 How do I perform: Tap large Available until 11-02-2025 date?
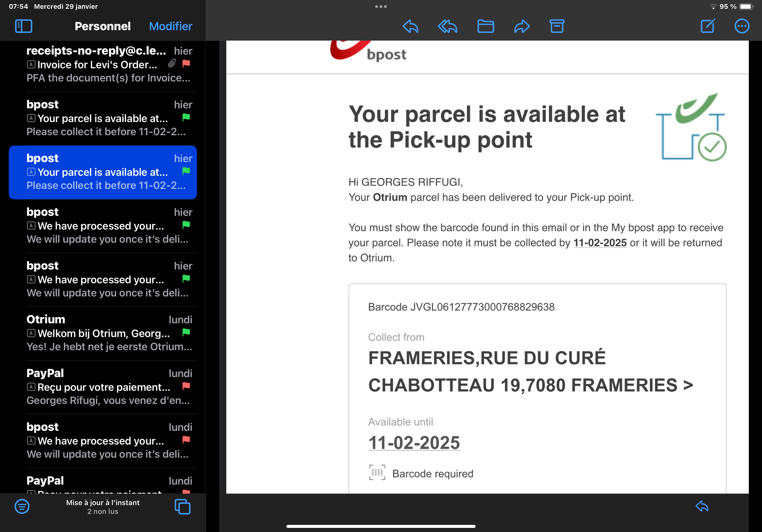pyautogui.click(x=414, y=443)
